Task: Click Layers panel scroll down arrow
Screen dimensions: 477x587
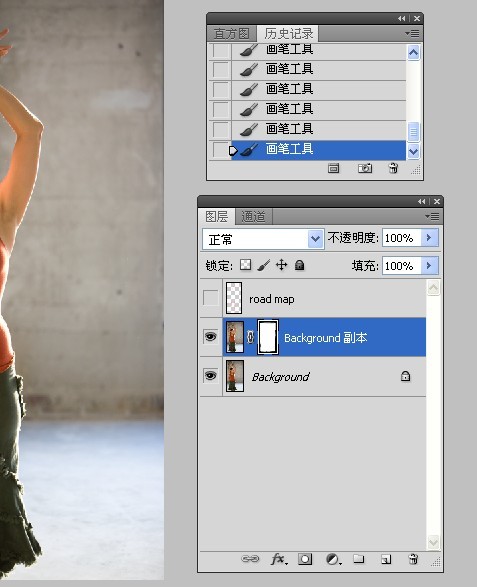Action: 433,542
